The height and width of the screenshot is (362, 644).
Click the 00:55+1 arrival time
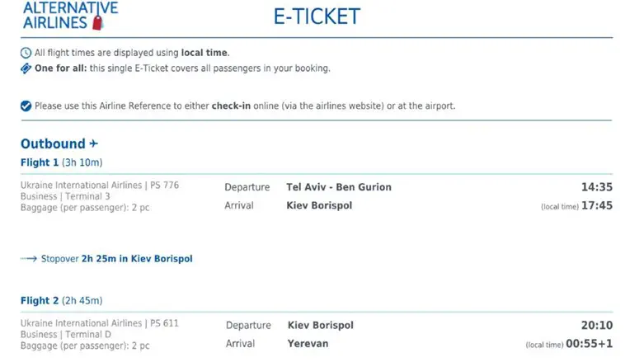coord(589,344)
